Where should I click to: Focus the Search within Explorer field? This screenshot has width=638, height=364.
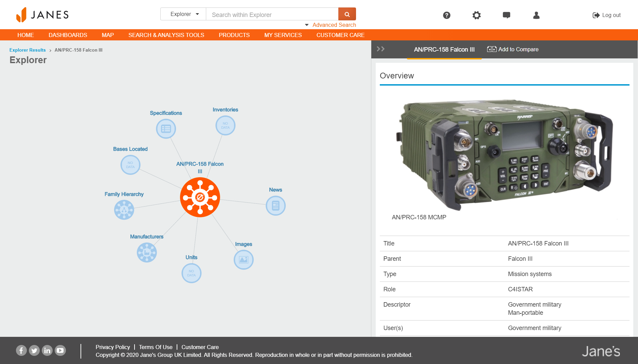[272, 14]
